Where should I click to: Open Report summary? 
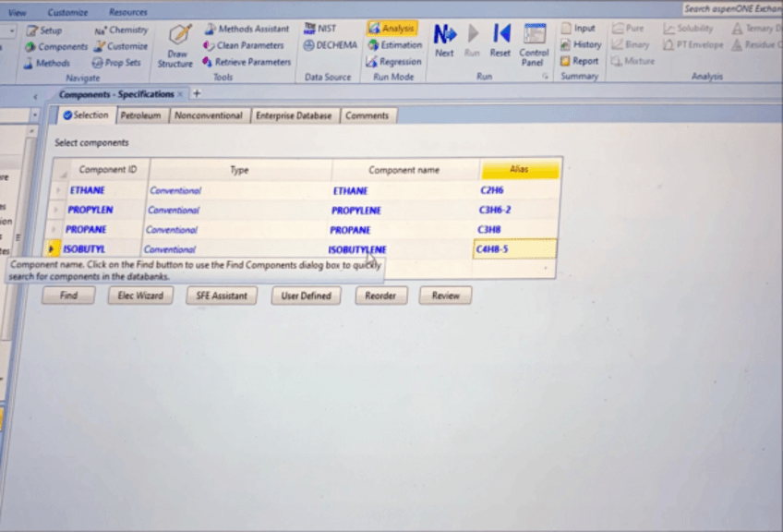(579, 61)
